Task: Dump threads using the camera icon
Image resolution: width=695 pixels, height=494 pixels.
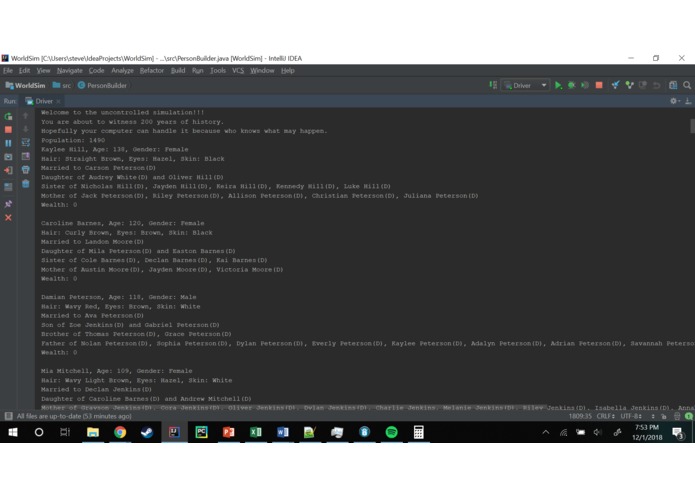Action: point(8,157)
